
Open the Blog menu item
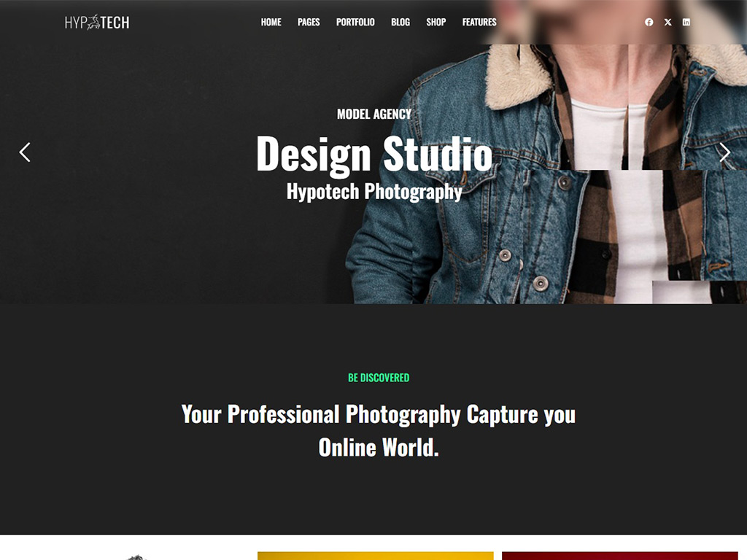(x=400, y=23)
